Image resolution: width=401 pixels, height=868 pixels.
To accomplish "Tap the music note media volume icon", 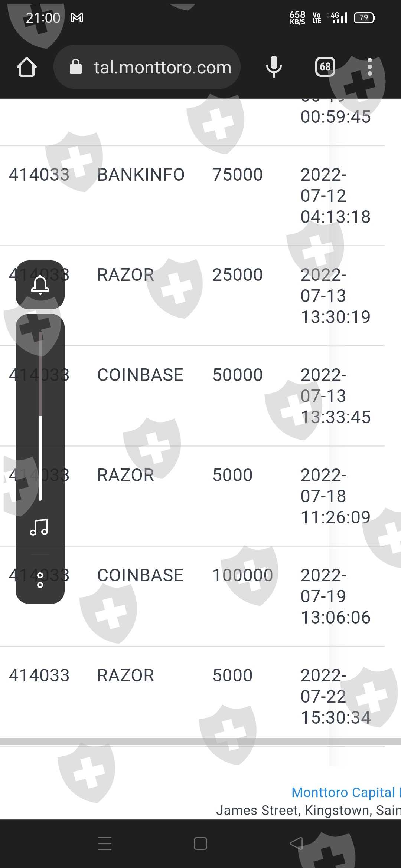I will coord(39,527).
